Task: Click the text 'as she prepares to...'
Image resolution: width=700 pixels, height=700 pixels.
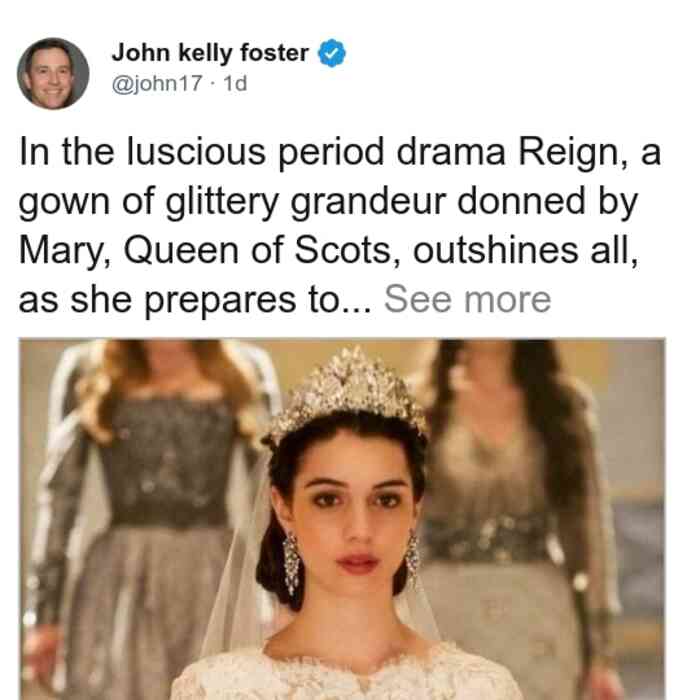Action: [x=195, y=300]
